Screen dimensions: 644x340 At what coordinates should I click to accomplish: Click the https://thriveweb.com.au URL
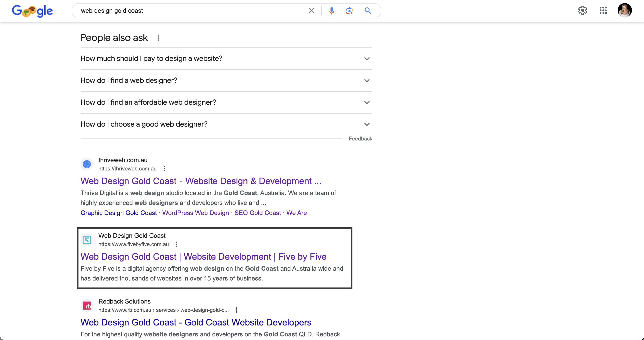tap(127, 169)
